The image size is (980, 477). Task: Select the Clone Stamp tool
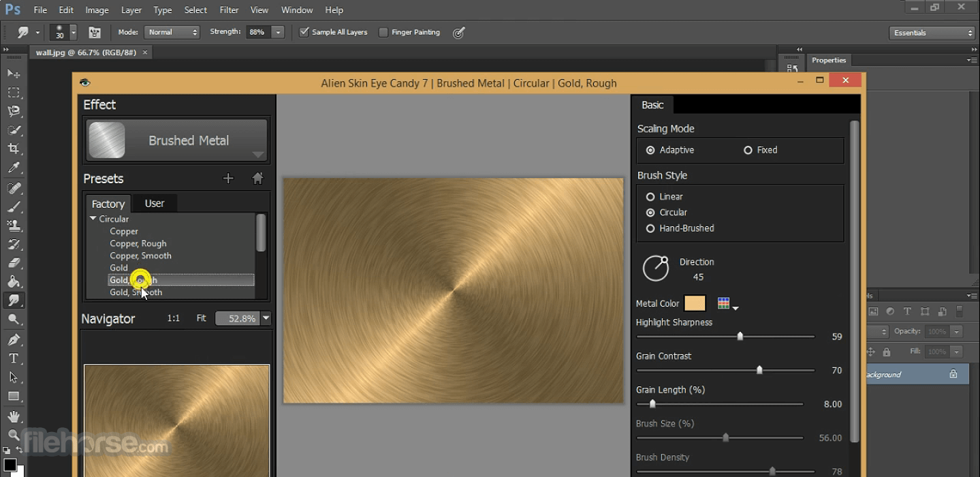coord(13,225)
